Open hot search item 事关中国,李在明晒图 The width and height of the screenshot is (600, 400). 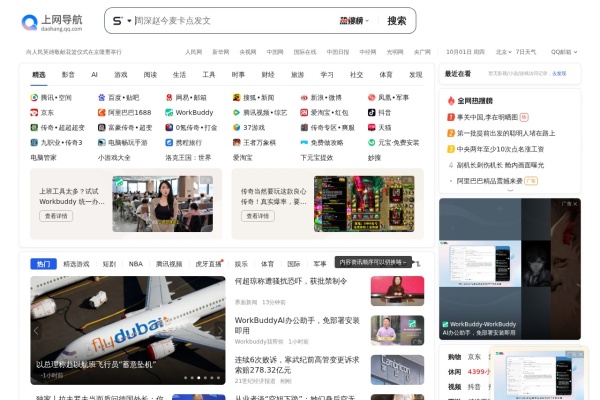pos(487,117)
